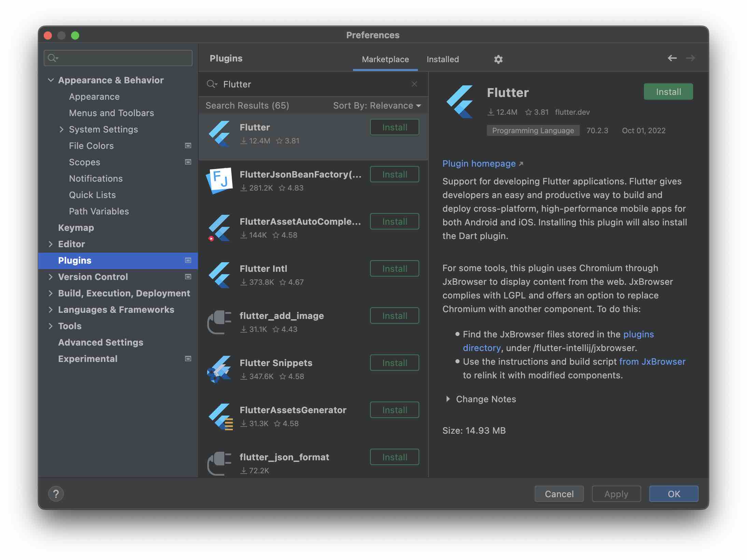Switch to the Marketplace tab
This screenshot has height=560, width=747.
click(385, 59)
